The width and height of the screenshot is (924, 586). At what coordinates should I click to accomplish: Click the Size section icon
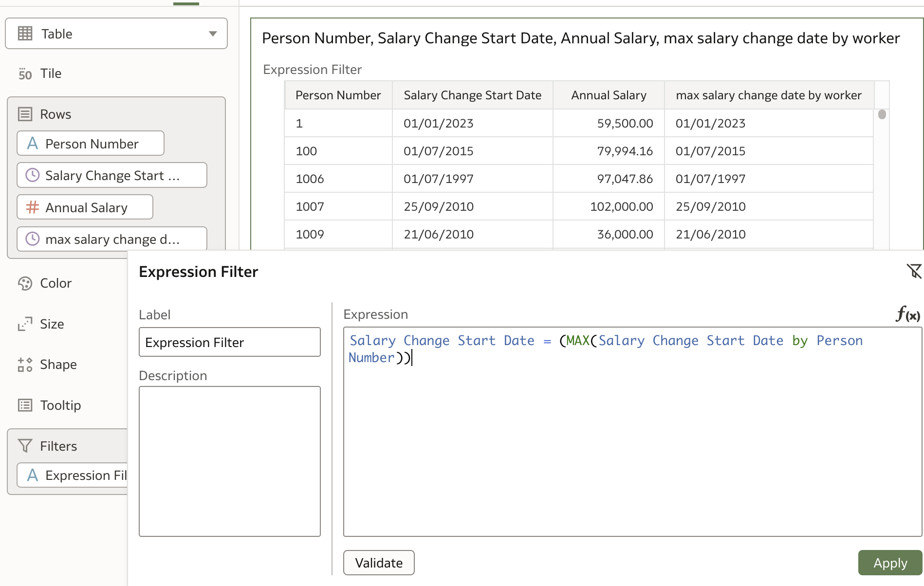[x=25, y=324]
